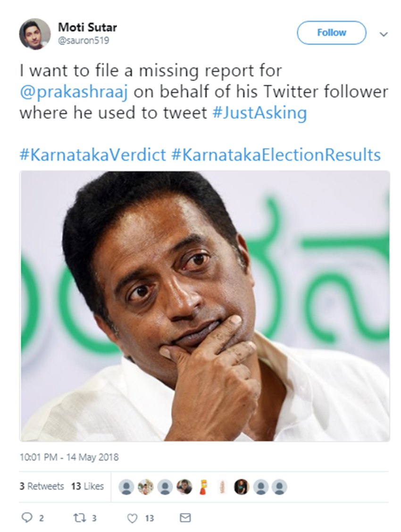Open the #KarnatakaVerdict hashtag
The width and height of the screenshot is (401, 532).
(x=92, y=155)
